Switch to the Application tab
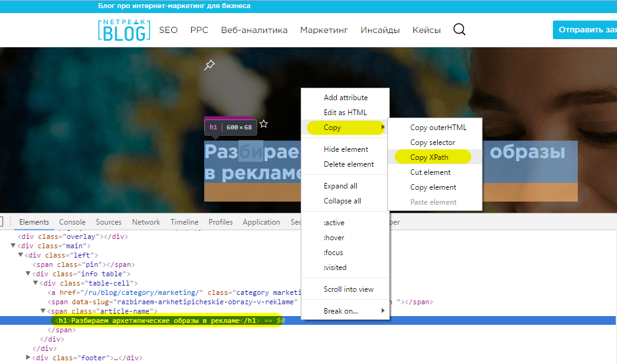 click(261, 222)
